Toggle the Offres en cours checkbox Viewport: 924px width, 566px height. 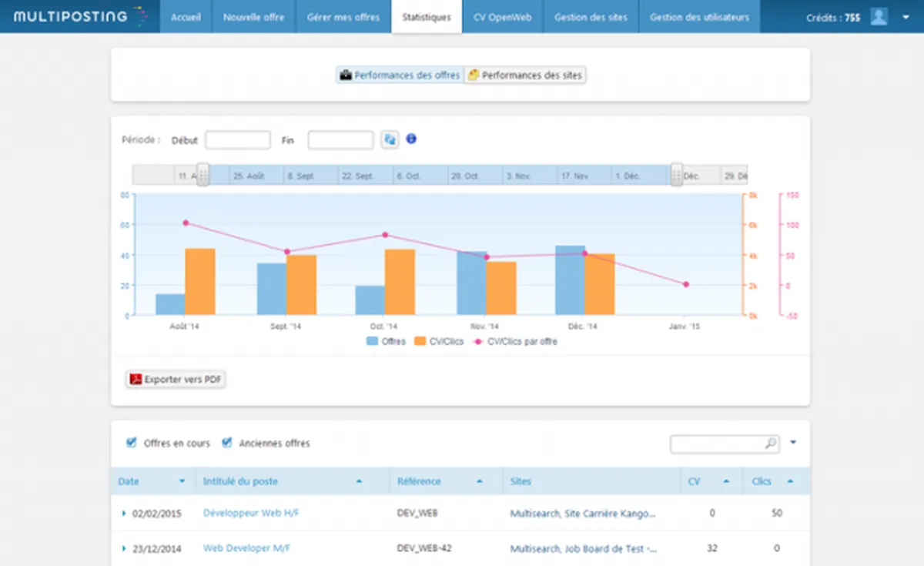131,443
